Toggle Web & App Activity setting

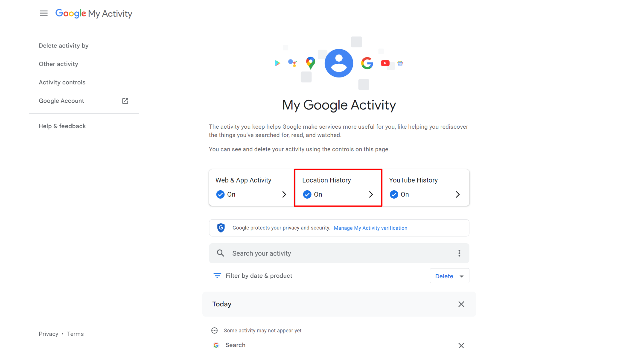pos(220,194)
